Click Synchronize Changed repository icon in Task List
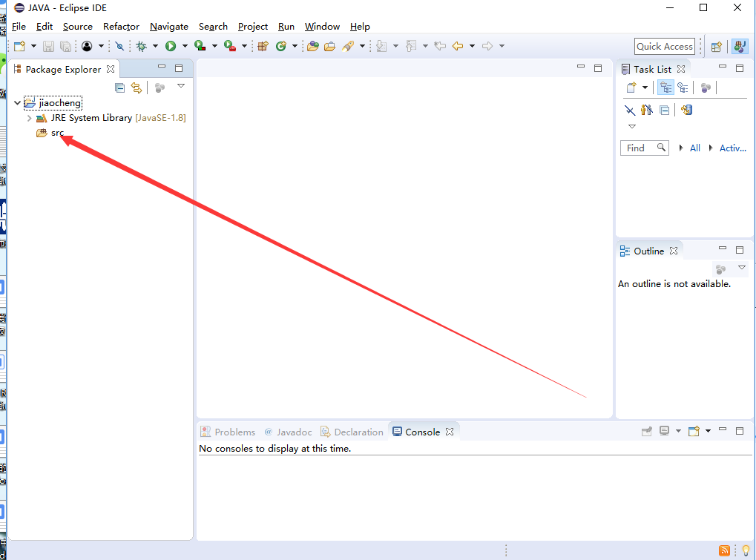Viewport: 756px width, 560px height. coord(686,110)
